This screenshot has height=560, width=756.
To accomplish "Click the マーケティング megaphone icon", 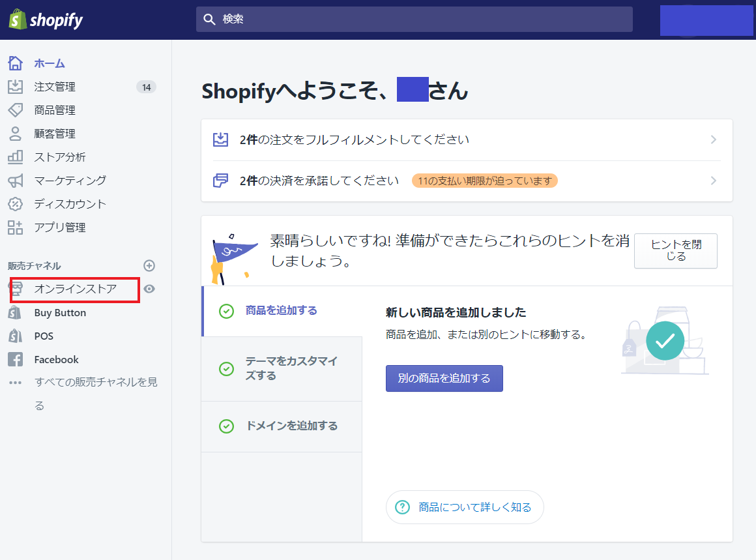I will click(16, 181).
